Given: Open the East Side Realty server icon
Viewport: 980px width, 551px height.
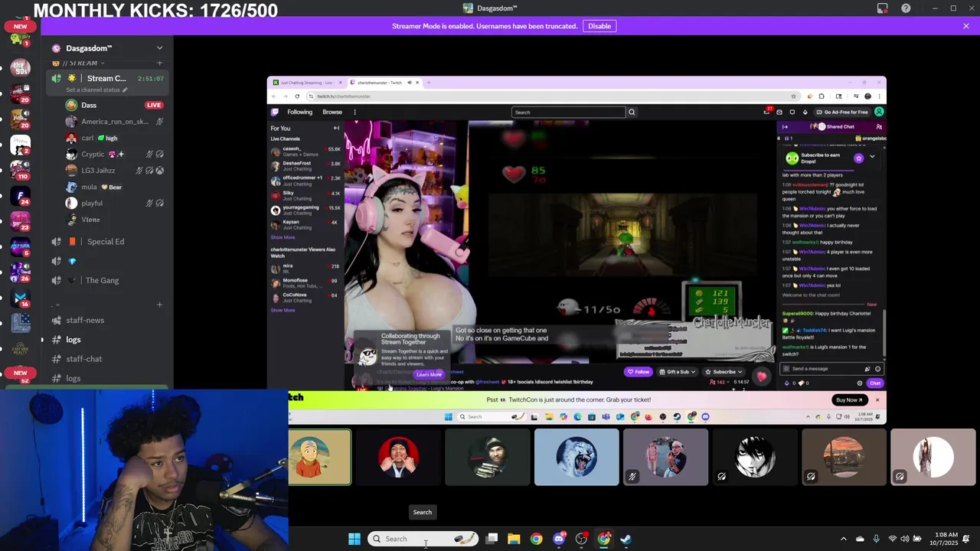Looking at the screenshot, I should 21,349.
